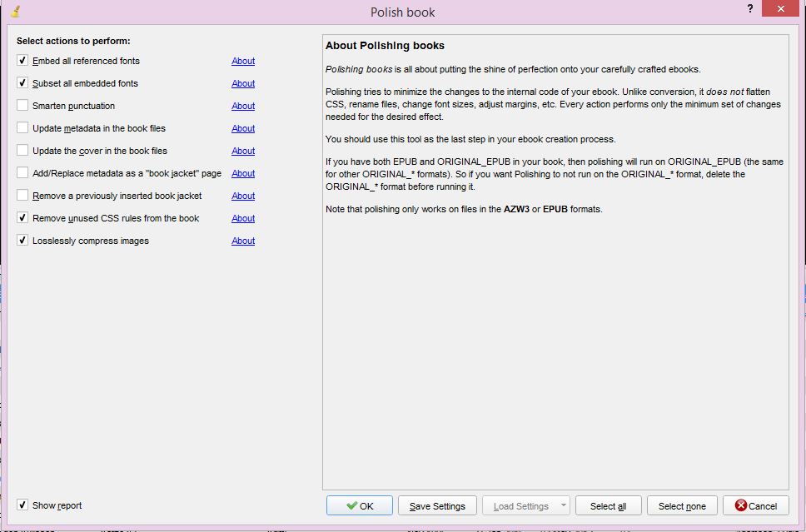Open About link for Add/Replace metadata book jacket
The width and height of the screenshot is (806, 532).
[x=243, y=173]
